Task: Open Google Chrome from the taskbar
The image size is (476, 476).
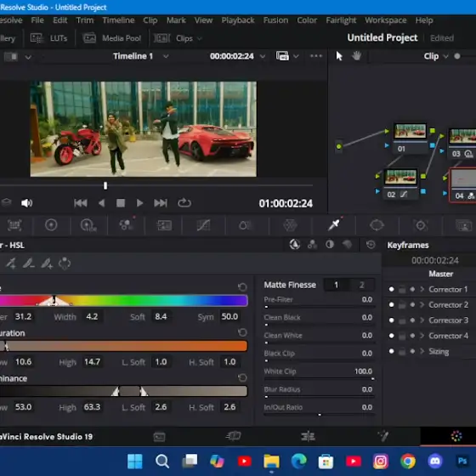Action: (408, 461)
